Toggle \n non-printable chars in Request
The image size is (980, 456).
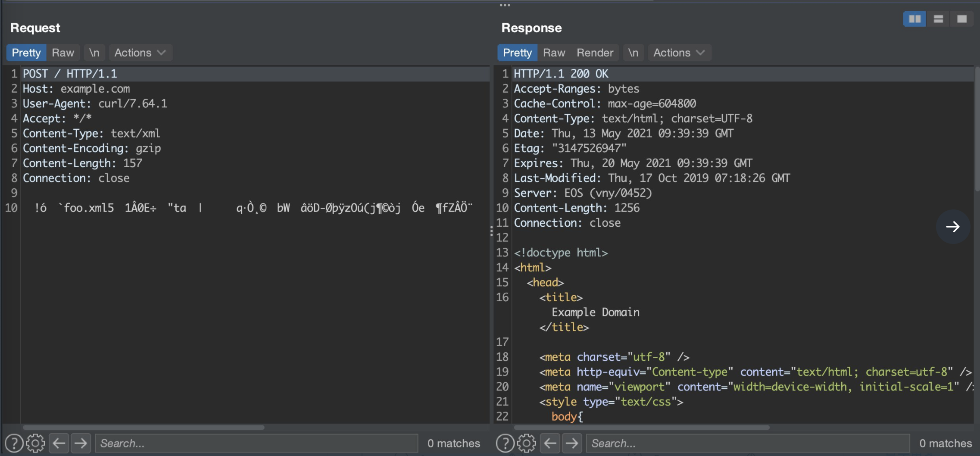94,53
